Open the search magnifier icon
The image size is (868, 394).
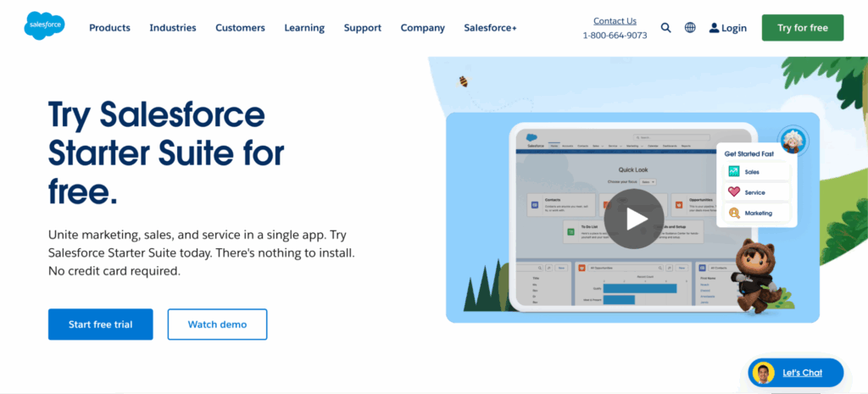point(666,28)
